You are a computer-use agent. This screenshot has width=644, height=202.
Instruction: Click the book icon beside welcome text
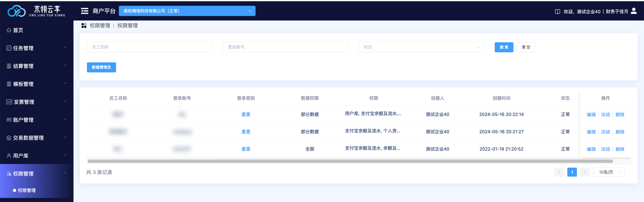[557, 12]
